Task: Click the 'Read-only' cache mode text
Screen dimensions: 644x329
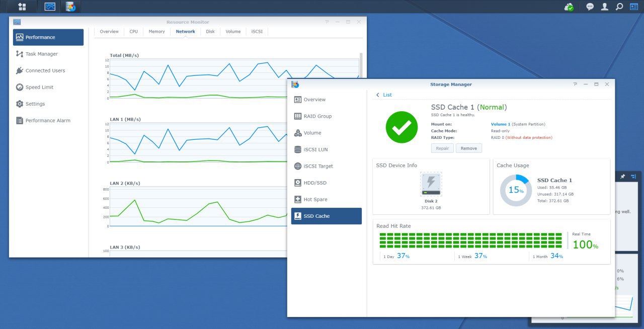Action: [501, 131]
